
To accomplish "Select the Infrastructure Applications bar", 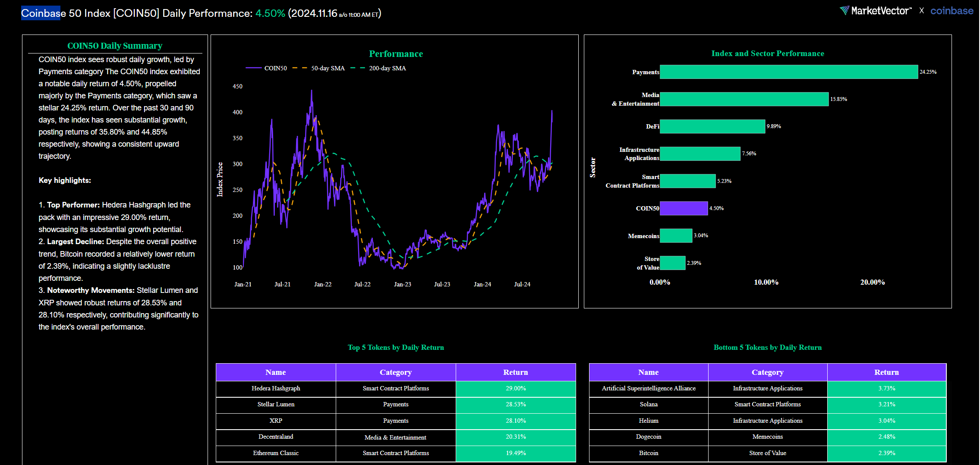I will pos(700,154).
